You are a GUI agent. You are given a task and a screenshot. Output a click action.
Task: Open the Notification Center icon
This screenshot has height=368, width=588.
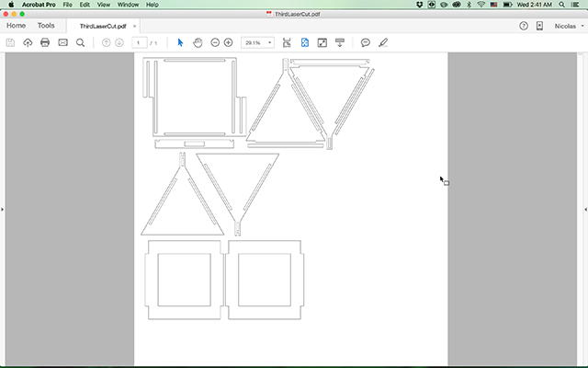(x=575, y=5)
